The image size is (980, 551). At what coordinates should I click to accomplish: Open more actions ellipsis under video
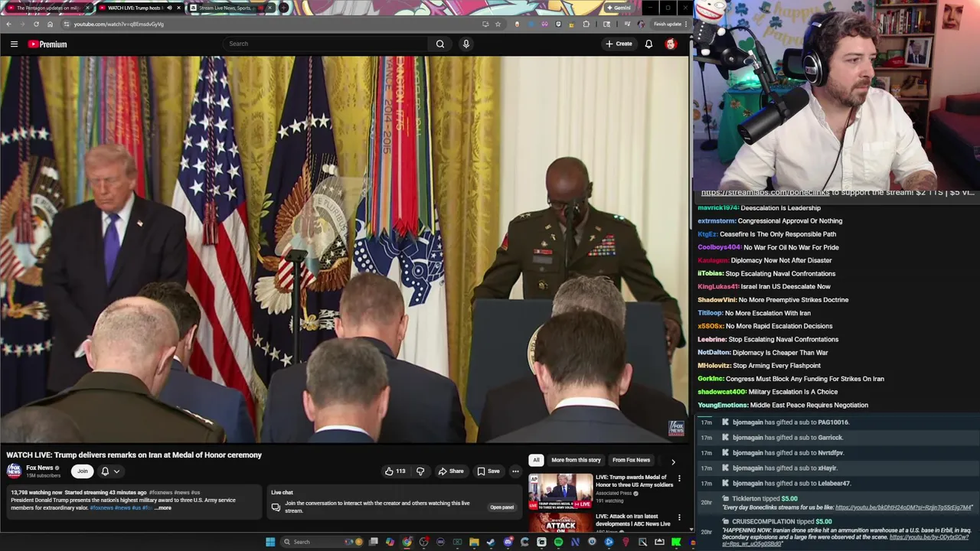click(515, 471)
